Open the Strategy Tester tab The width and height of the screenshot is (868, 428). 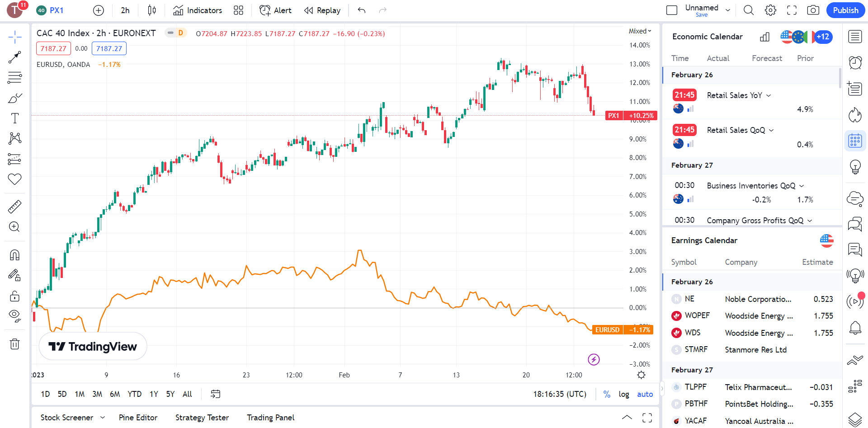click(x=202, y=418)
